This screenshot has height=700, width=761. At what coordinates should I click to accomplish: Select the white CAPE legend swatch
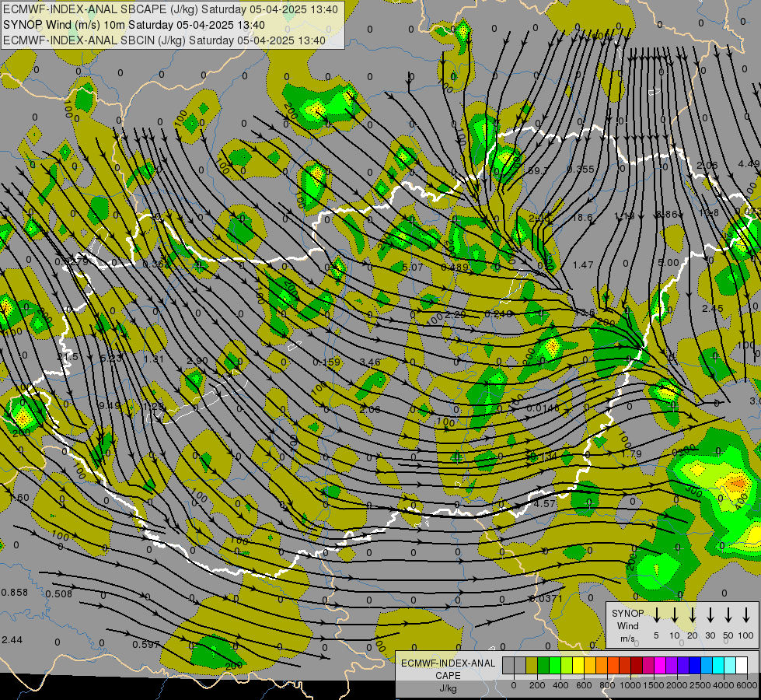click(x=741, y=666)
